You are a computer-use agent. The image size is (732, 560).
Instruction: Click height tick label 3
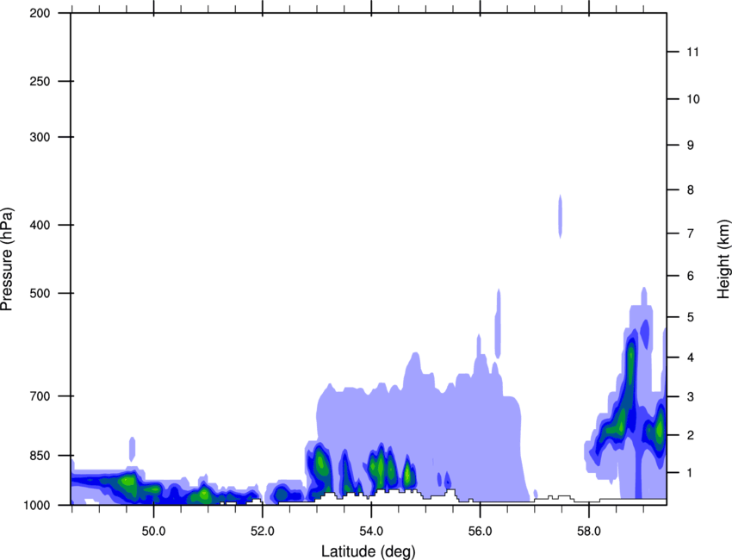coord(691,397)
